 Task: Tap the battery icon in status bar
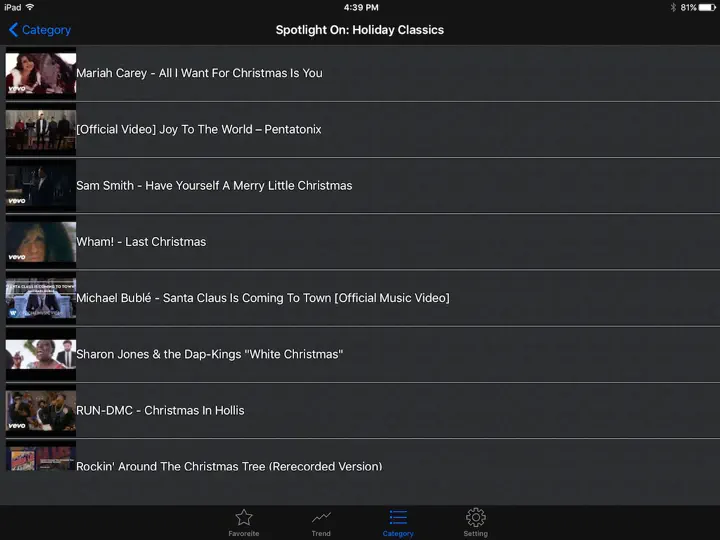707,7
